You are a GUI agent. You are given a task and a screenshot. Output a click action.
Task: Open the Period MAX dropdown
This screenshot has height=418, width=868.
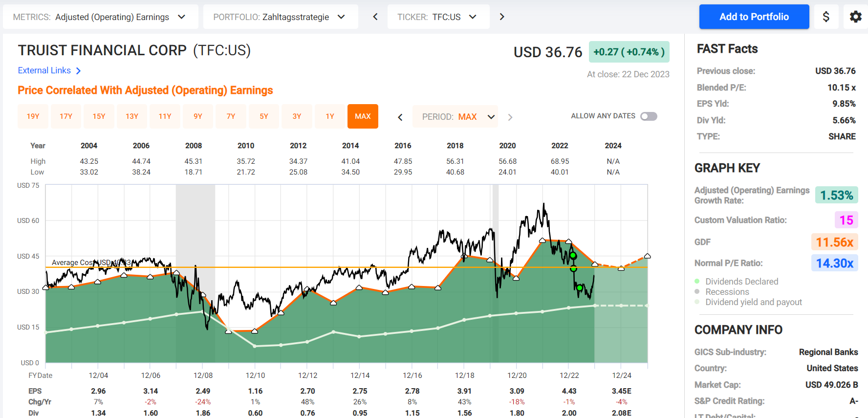455,117
